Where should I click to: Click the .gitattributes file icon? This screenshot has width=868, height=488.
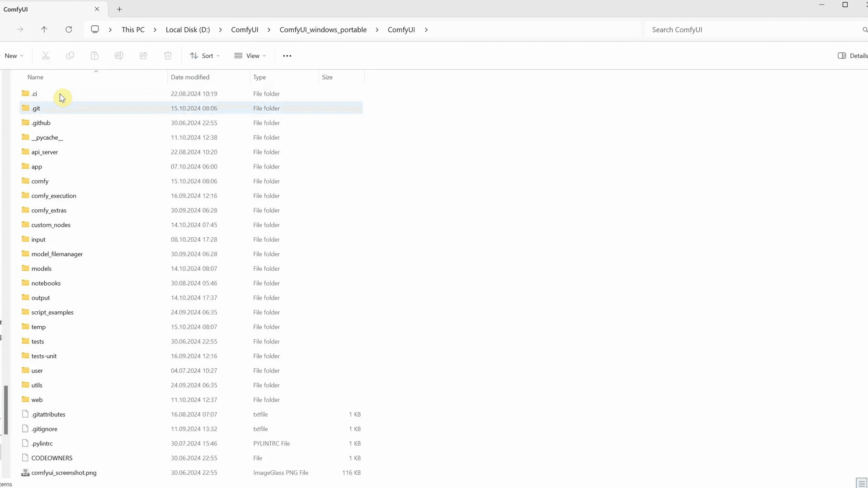coord(25,414)
